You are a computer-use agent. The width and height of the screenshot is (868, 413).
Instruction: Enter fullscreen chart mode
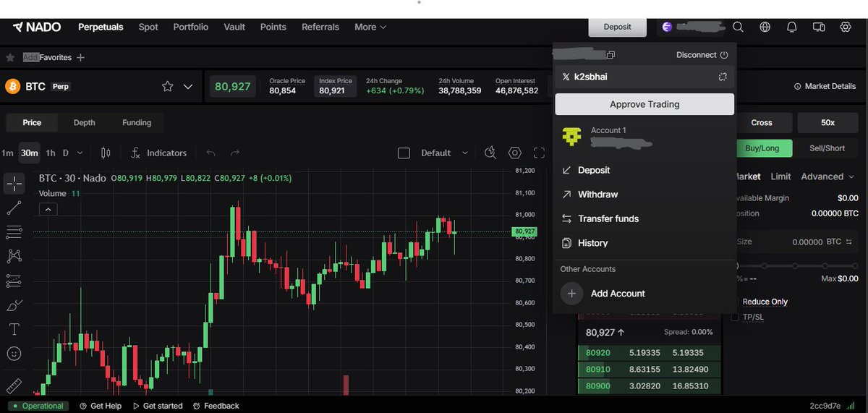tap(539, 153)
